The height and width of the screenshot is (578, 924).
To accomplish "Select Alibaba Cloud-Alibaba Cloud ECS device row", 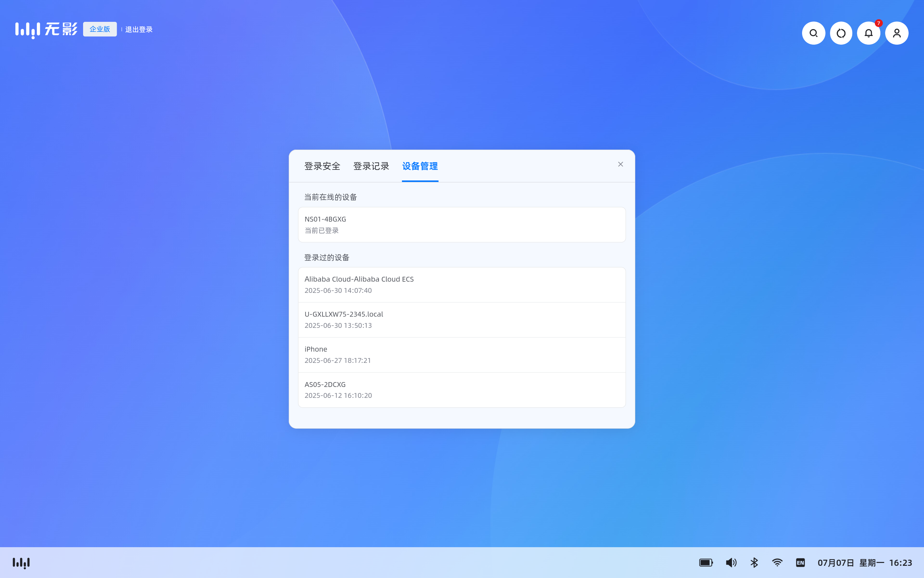I will (462, 285).
